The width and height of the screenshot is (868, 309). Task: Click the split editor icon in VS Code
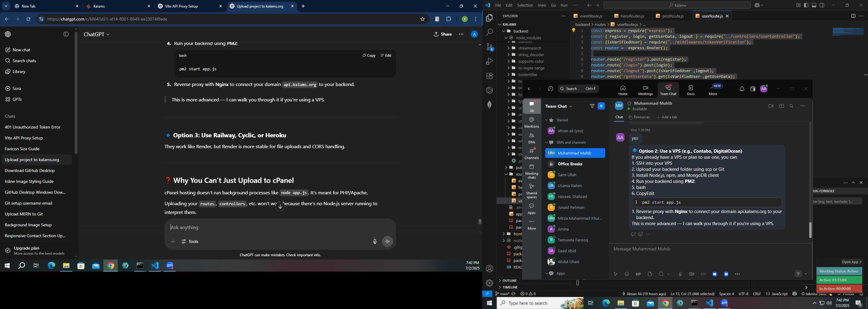(853, 16)
